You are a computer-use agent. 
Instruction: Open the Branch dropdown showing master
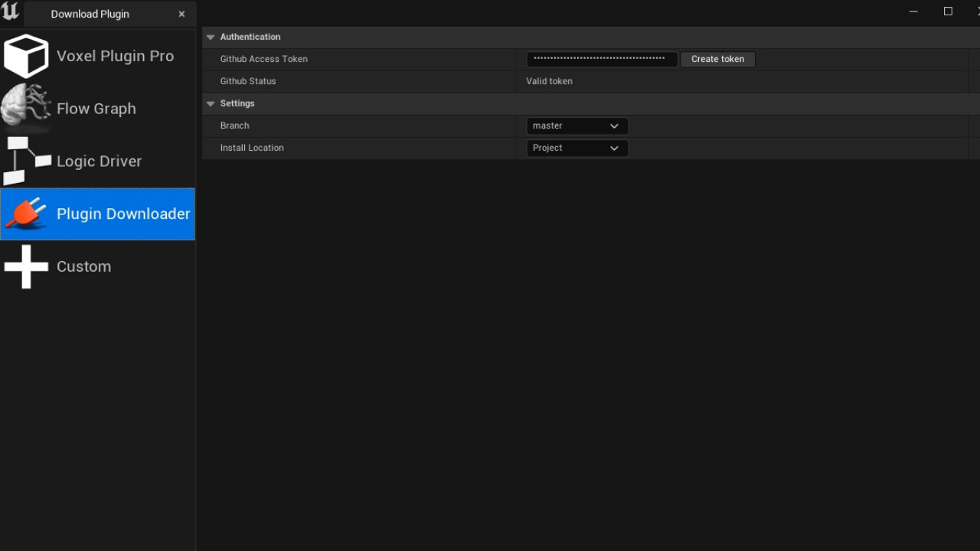pos(577,126)
